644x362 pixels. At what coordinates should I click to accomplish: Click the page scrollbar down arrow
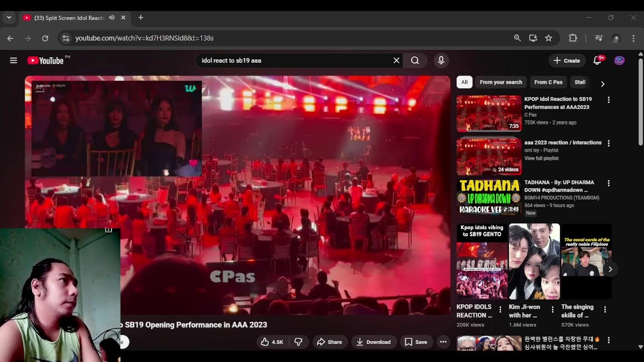(640, 346)
